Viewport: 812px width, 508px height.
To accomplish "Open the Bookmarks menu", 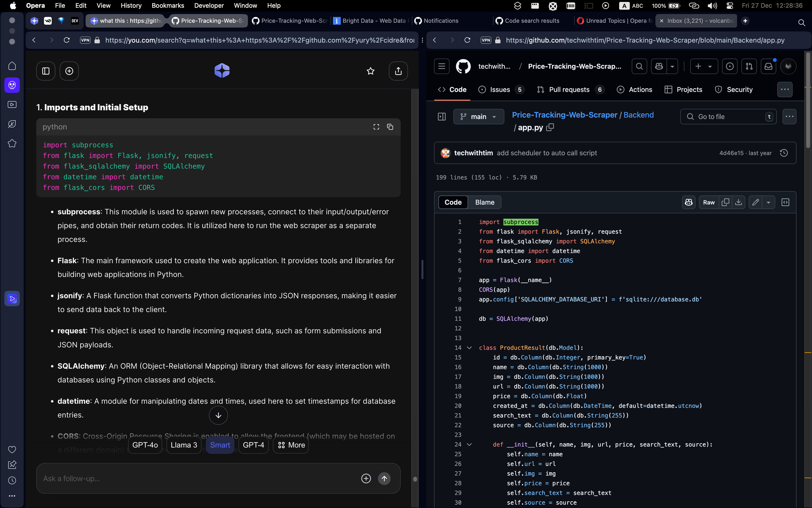I will point(168,6).
